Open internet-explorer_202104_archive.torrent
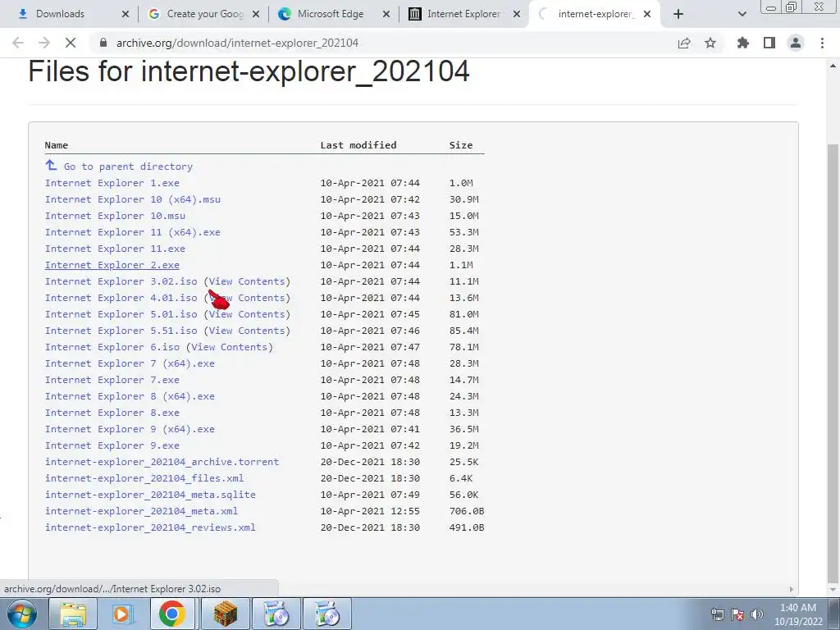 (162, 462)
